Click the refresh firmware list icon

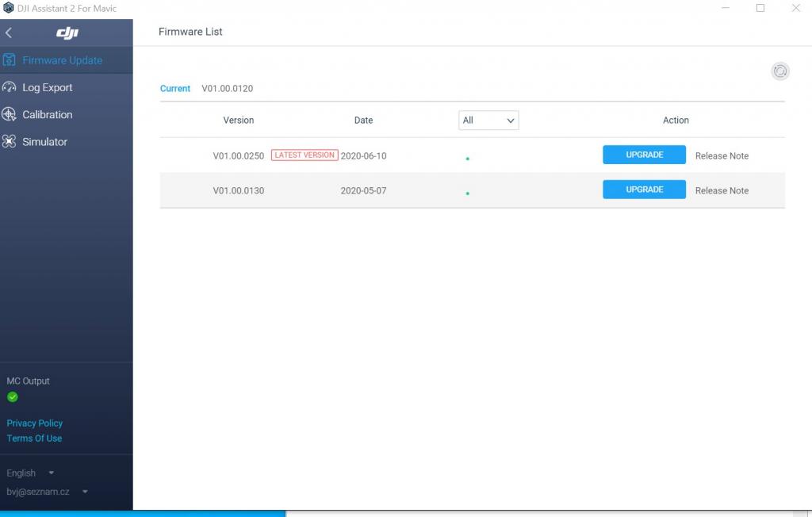[x=780, y=71]
